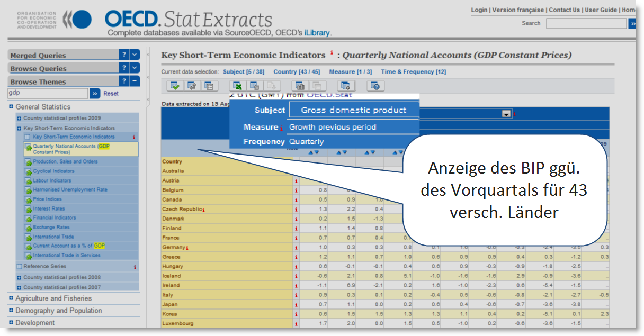Click the gdp theme search field

click(48, 94)
